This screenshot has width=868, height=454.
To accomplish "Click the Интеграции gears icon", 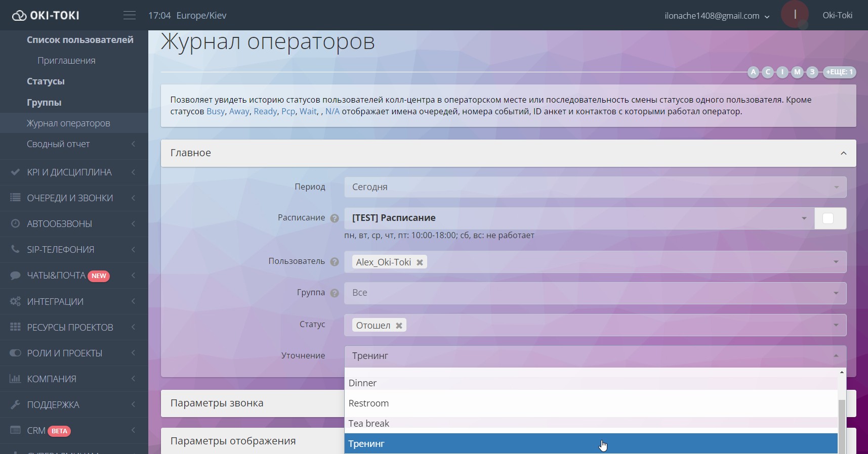I will (15, 301).
